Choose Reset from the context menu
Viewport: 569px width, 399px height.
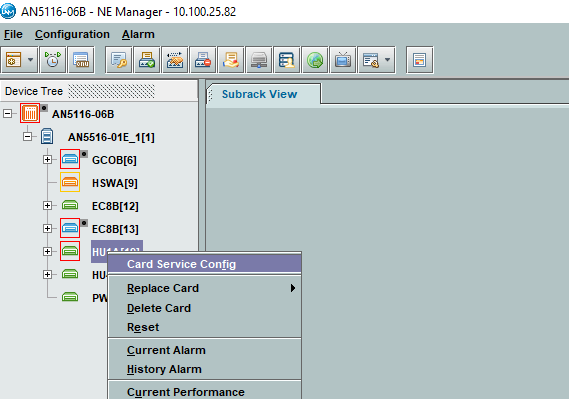point(205,327)
